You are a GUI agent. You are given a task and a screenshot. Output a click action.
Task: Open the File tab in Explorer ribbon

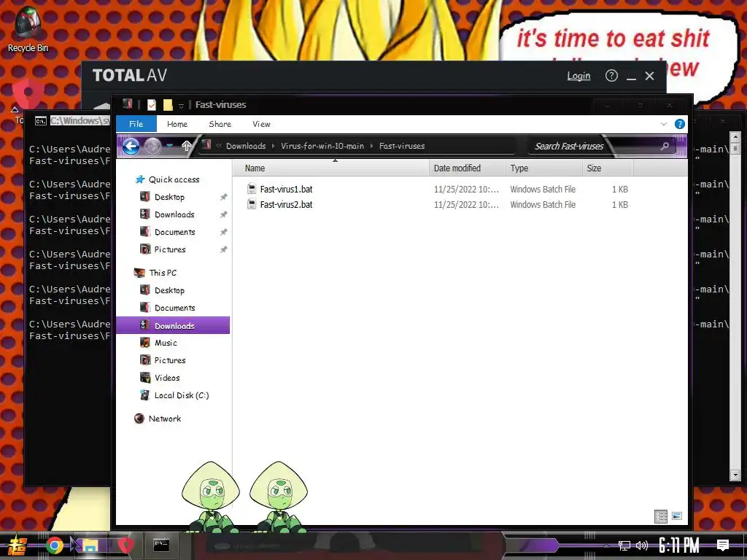tap(136, 124)
